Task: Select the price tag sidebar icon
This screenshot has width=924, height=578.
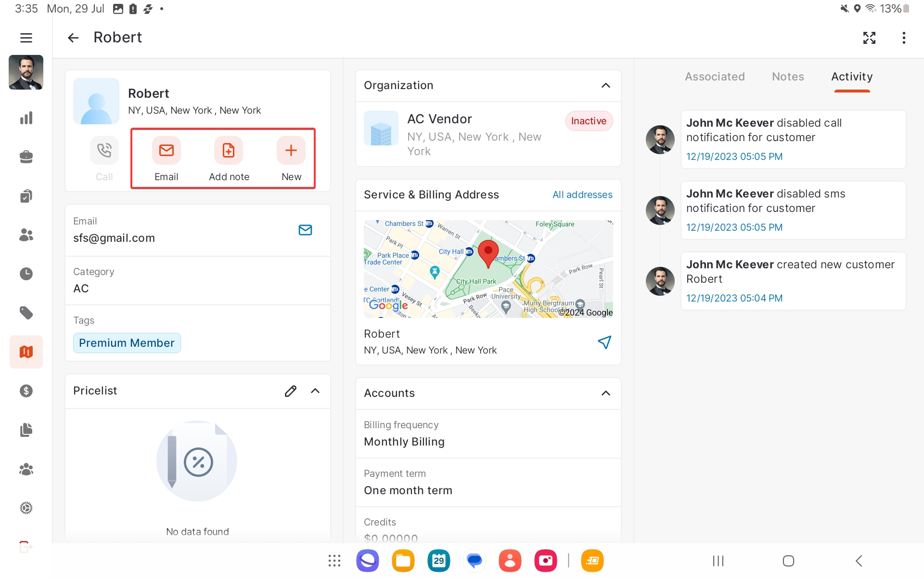Action: (26, 313)
